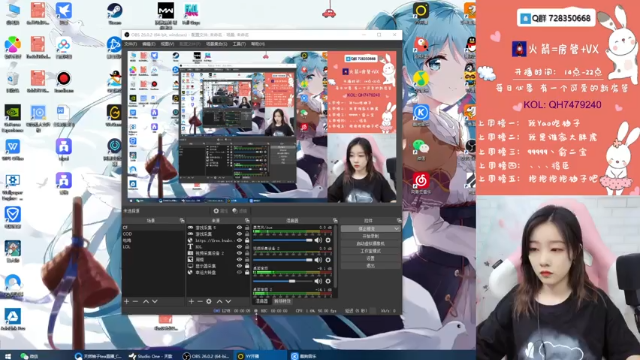640x360 pixels.
Task: Remove selected source with minus icon
Action: (200, 301)
